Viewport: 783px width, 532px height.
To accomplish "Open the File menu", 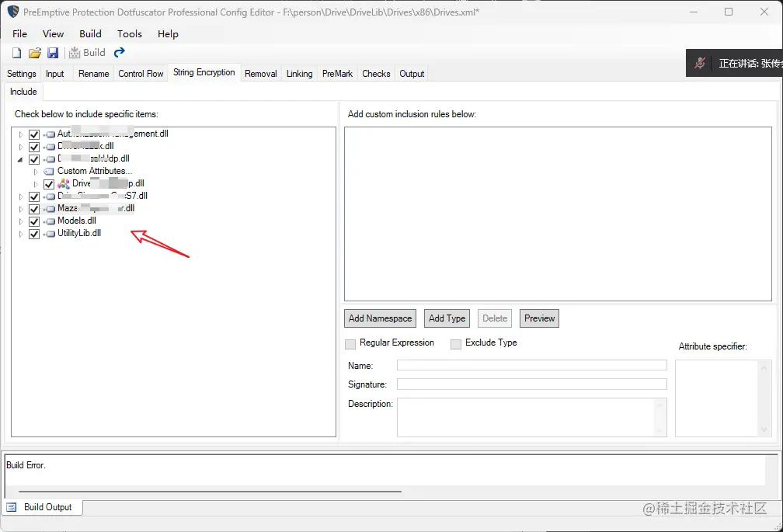I will point(19,33).
